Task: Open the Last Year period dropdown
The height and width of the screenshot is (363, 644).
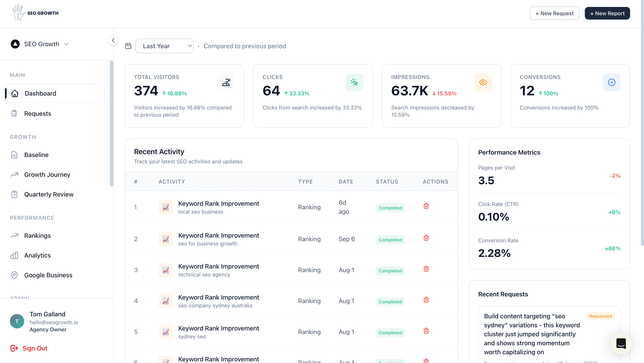Action: click(x=164, y=46)
